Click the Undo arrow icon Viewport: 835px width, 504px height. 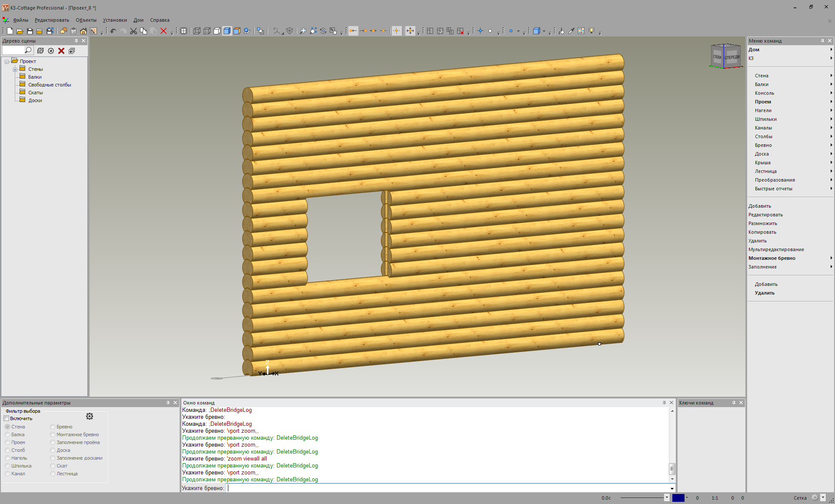[114, 31]
